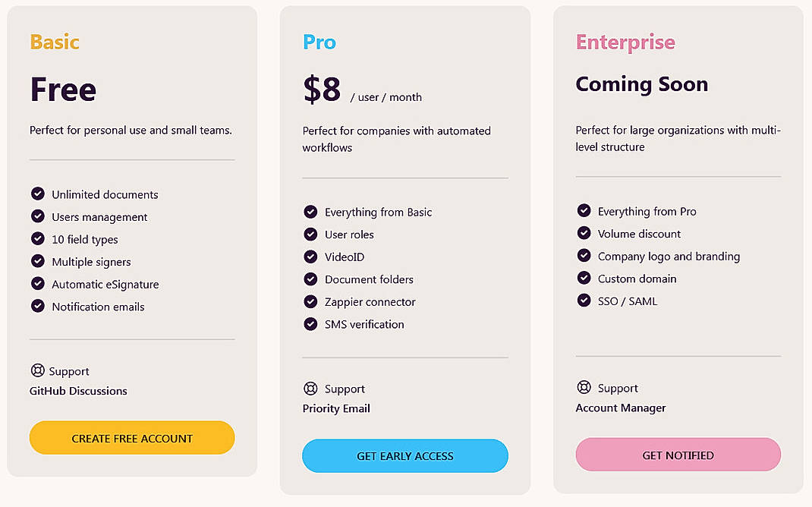The image size is (812, 507).
Task: Click the checkmark icon beside Volume discount
Action: point(584,234)
